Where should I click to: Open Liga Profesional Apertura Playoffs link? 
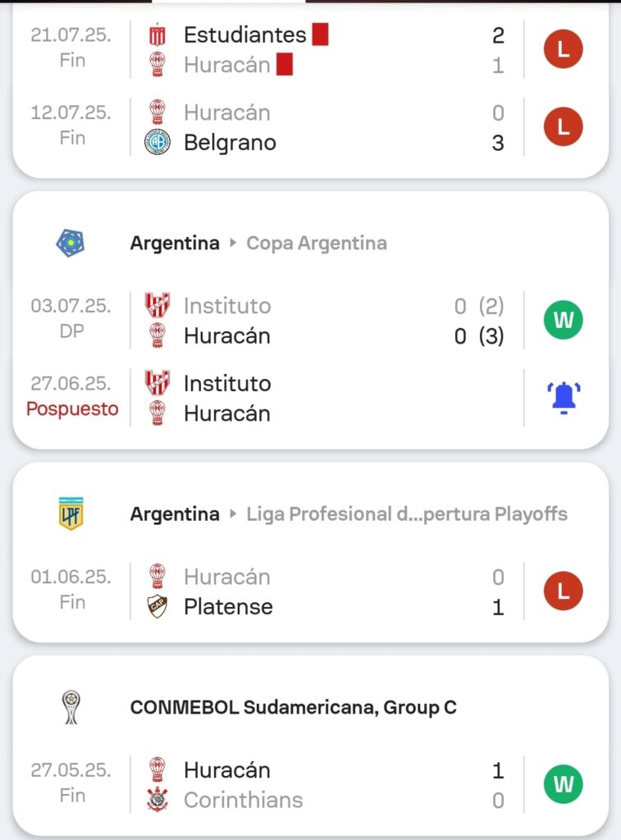[x=407, y=514]
